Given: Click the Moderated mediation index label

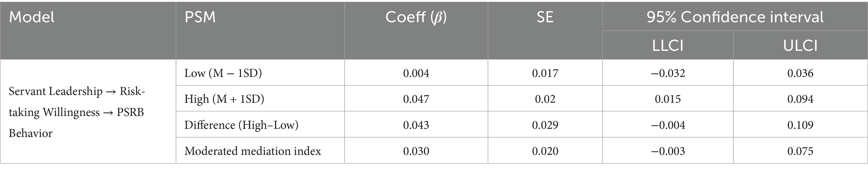Looking at the screenshot, I should coord(253,151).
